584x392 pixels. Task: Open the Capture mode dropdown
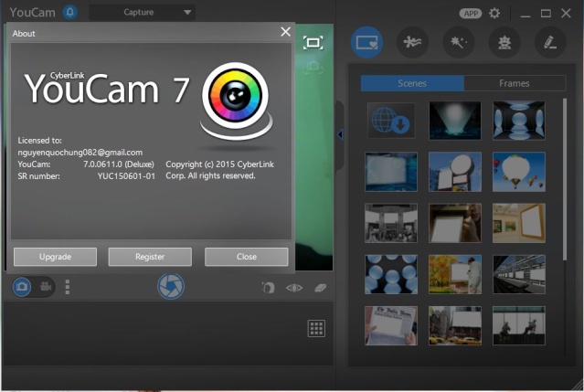143,12
